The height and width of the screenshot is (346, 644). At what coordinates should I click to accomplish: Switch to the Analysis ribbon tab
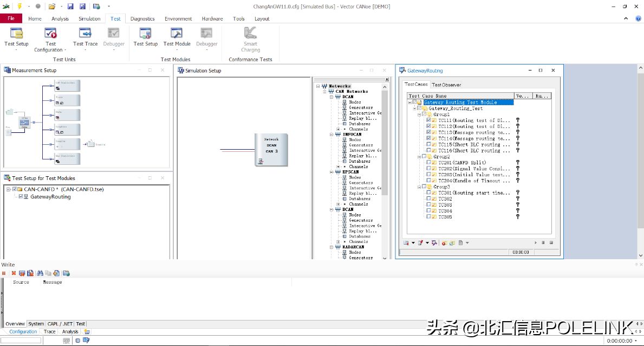point(60,18)
